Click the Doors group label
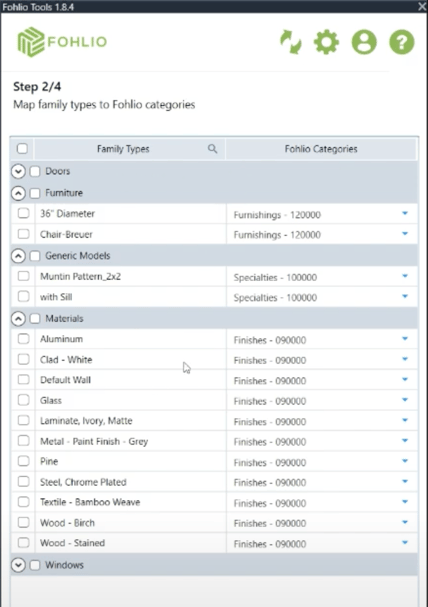Image resolution: width=428 pixels, height=607 pixels. click(x=58, y=171)
